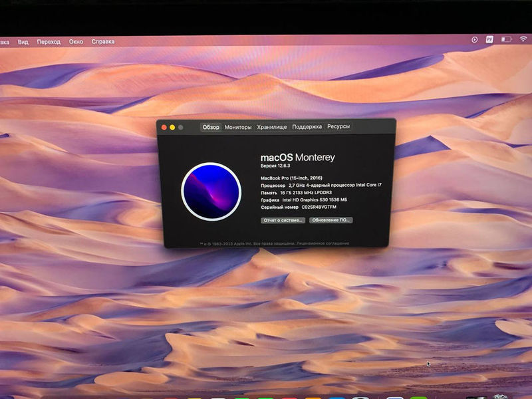The image size is (532, 399).
Task: Click the Обновление ПО button
Action: click(331, 220)
